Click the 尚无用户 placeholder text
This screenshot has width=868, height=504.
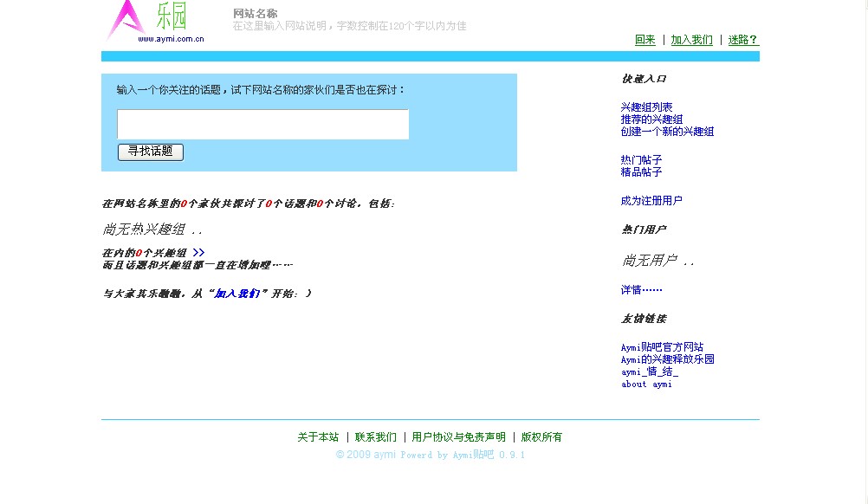(x=658, y=261)
